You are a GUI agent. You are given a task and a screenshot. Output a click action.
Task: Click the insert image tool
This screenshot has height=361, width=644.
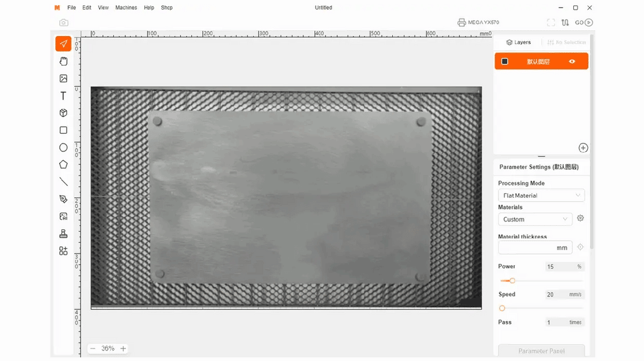point(63,79)
